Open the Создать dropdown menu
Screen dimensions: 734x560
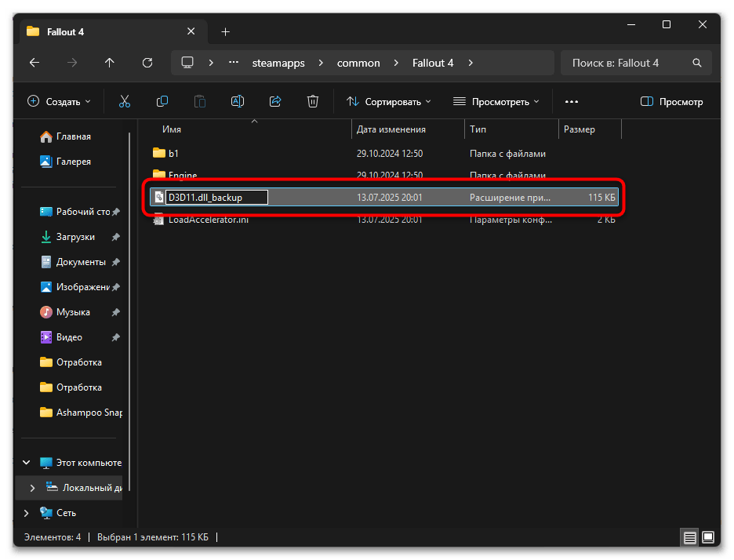pyautogui.click(x=59, y=101)
